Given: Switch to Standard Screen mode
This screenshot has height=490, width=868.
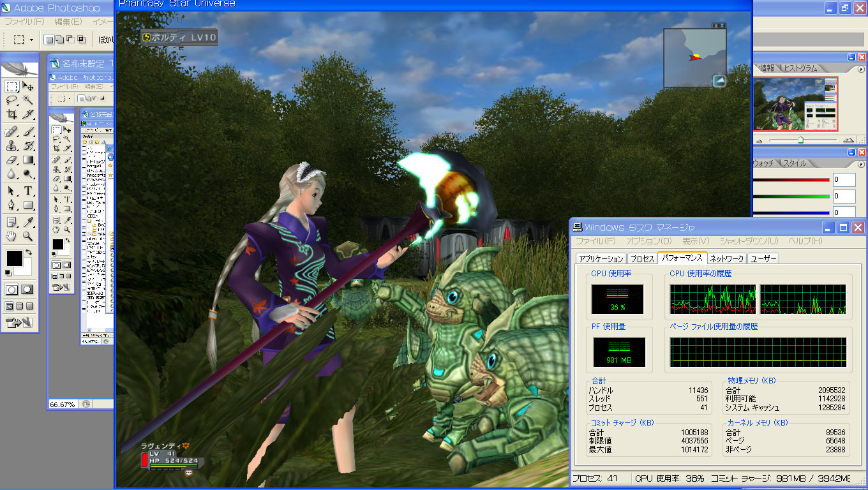Looking at the screenshot, I should (x=10, y=306).
